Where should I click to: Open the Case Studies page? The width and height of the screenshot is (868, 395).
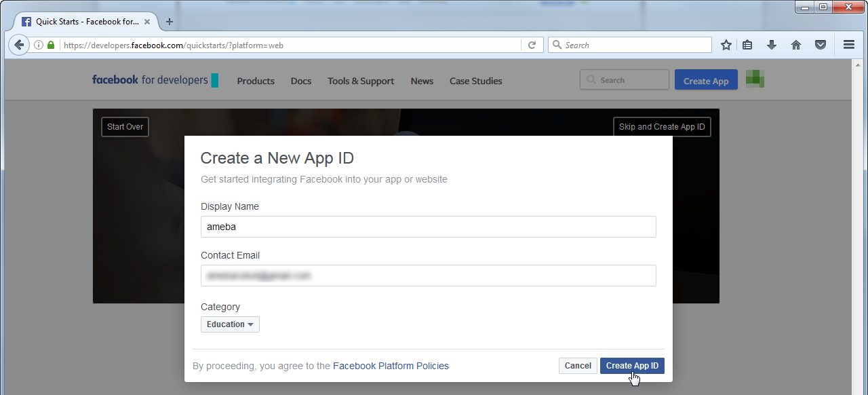point(476,81)
